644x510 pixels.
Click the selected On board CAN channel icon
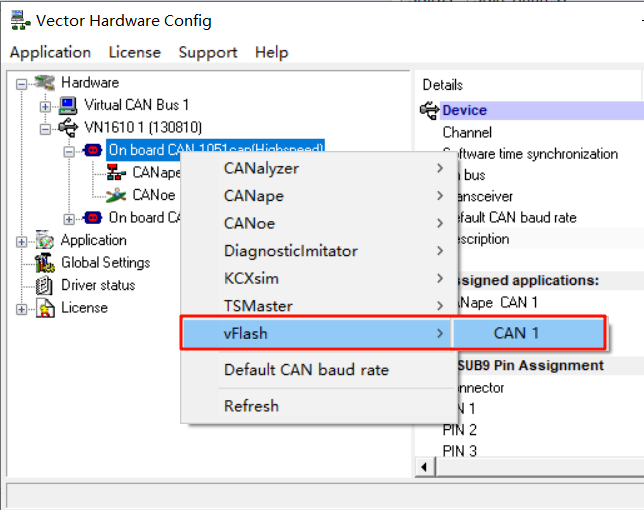tap(93, 150)
